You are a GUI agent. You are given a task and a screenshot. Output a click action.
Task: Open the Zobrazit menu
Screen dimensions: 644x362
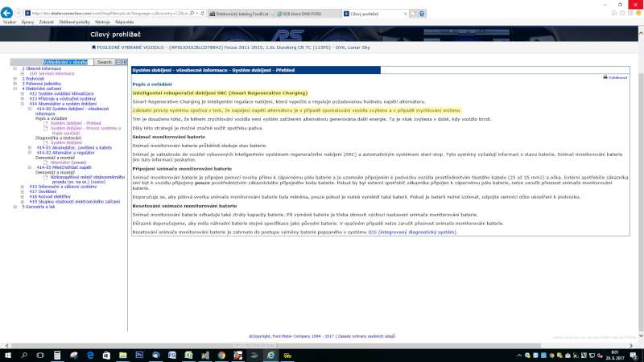click(x=44, y=23)
